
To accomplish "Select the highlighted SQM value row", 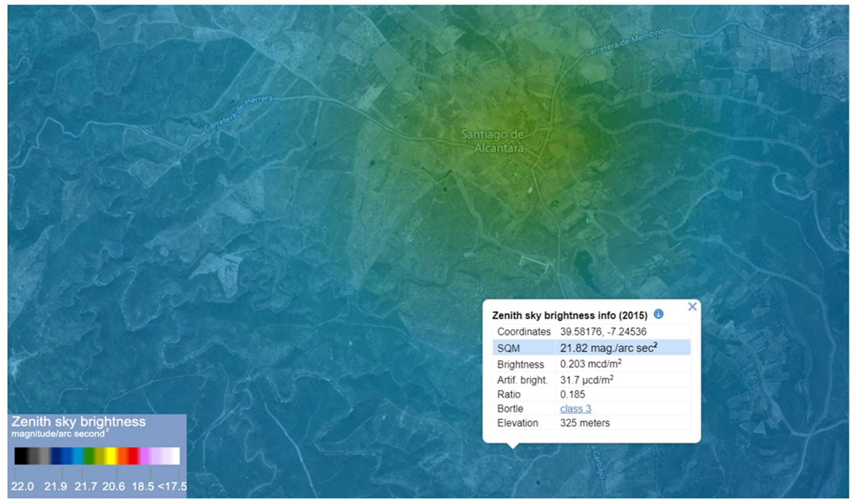I will (608, 348).
